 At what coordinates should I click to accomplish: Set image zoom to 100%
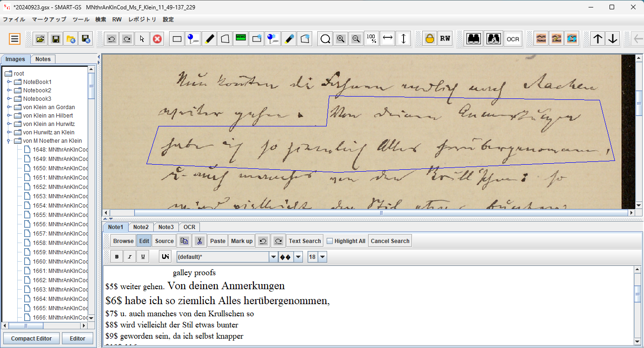[371, 39]
